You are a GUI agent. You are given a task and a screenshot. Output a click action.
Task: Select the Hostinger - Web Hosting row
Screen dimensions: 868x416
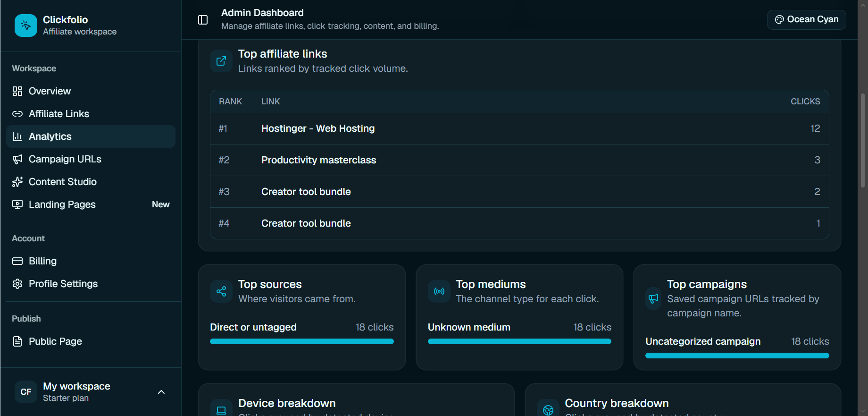click(x=519, y=128)
